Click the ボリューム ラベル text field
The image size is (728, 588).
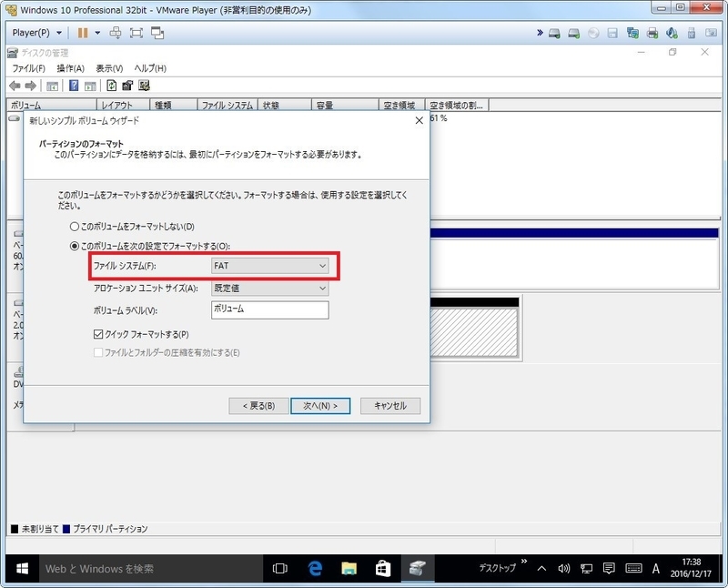point(269,309)
